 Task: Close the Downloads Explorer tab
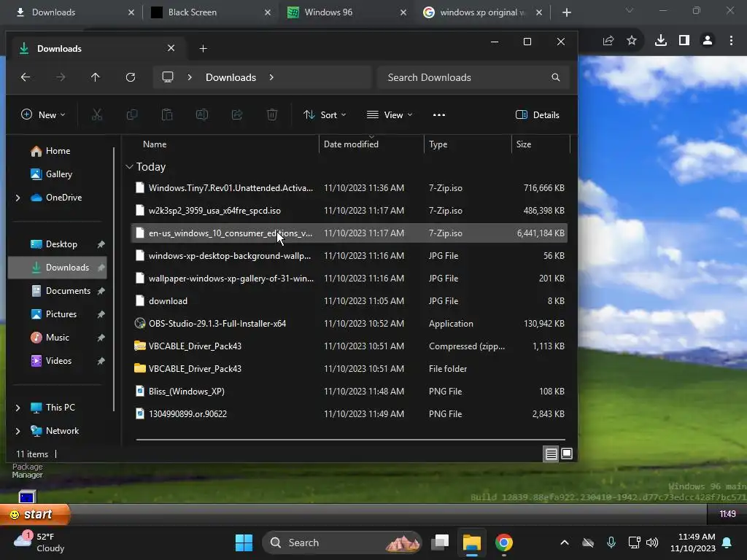coord(171,48)
